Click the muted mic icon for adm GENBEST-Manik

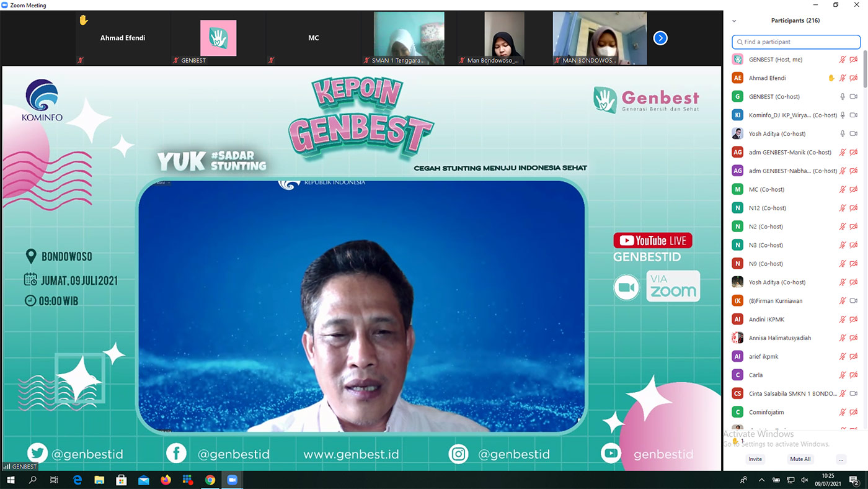tap(843, 153)
